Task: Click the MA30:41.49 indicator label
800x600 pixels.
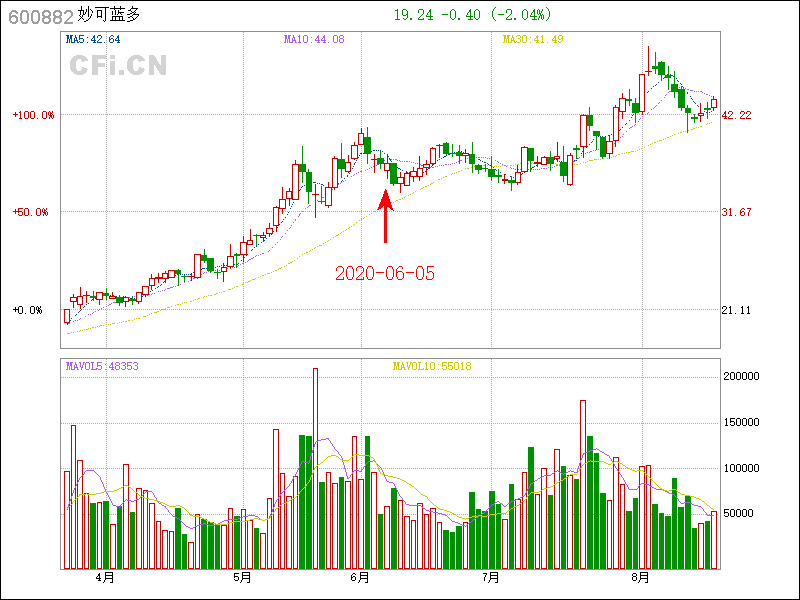Action: coord(533,40)
